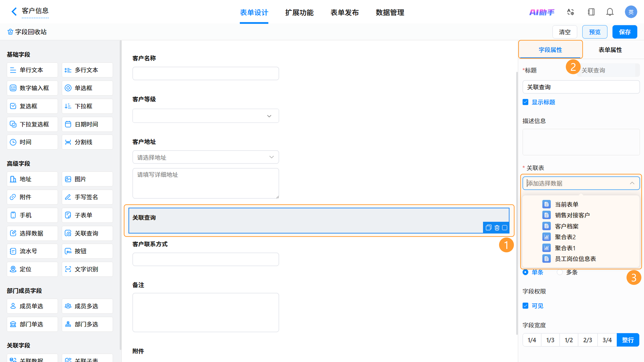Select the 部门多选 field widget
The height and width of the screenshot is (362, 644).
tap(87, 324)
